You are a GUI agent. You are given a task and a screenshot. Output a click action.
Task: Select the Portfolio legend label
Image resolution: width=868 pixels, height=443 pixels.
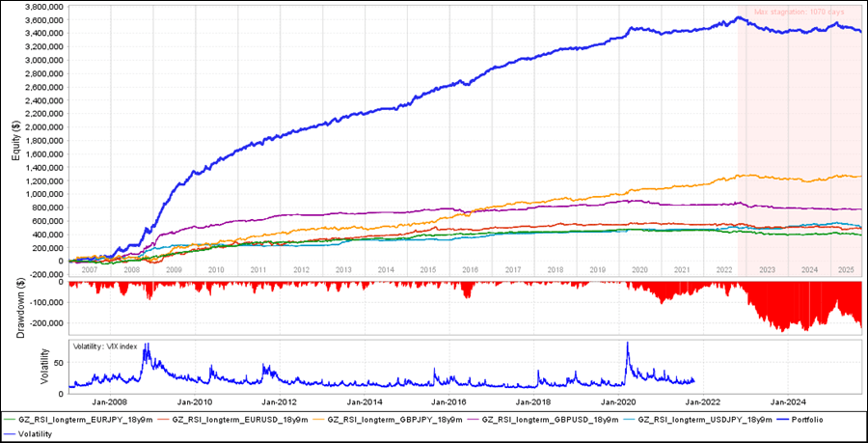(808, 420)
